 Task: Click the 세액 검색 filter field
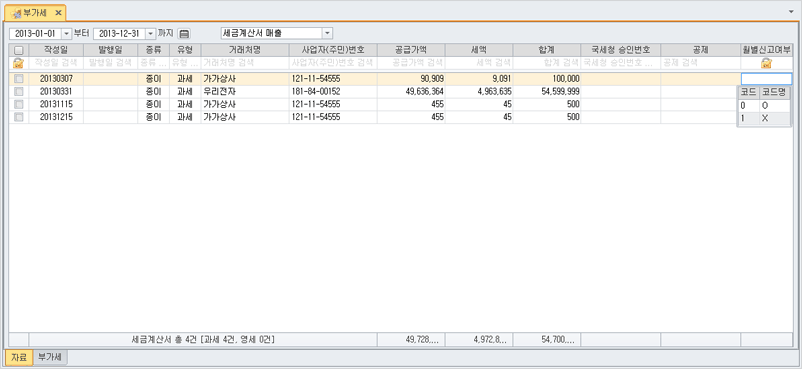click(x=479, y=63)
